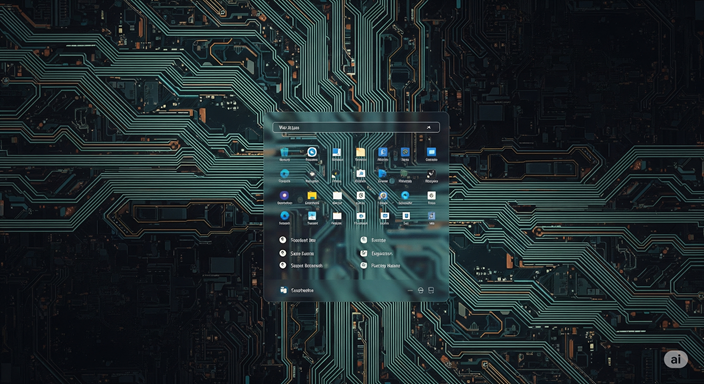
Task: Open the multicolored Chrome-style circle icon
Action: (x=383, y=195)
